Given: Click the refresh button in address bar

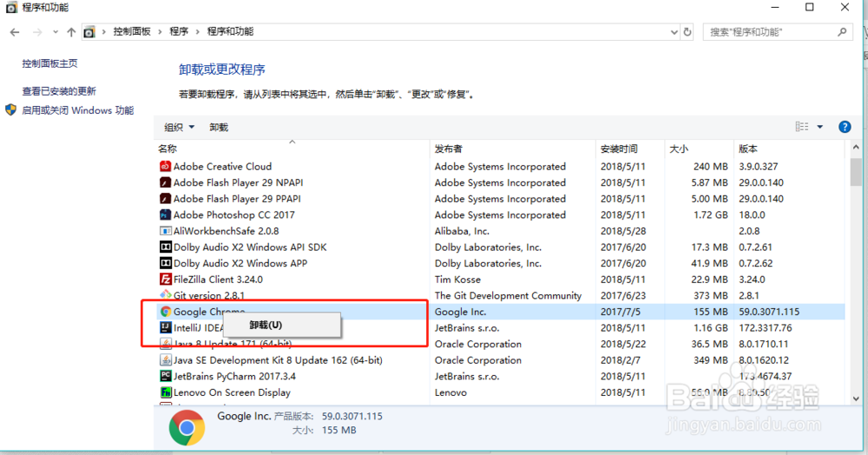Looking at the screenshot, I should click(x=687, y=32).
